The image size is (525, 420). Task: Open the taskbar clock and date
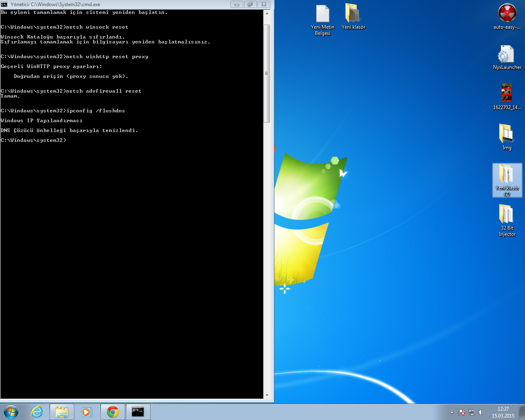pos(503,412)
